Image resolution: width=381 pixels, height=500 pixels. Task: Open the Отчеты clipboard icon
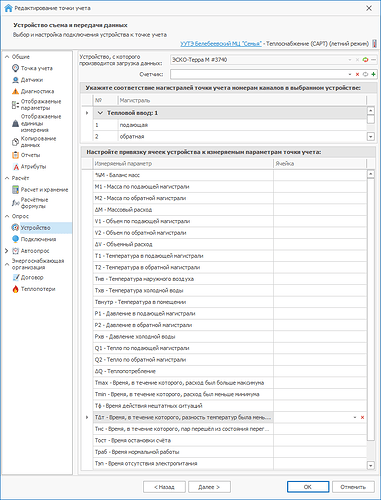pyautogui.click(x=15, y=155)
